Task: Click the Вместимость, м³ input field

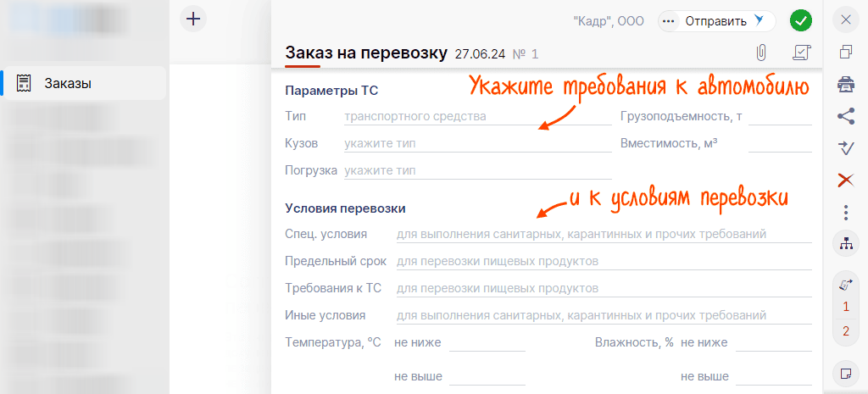Action: click(780, 144)
